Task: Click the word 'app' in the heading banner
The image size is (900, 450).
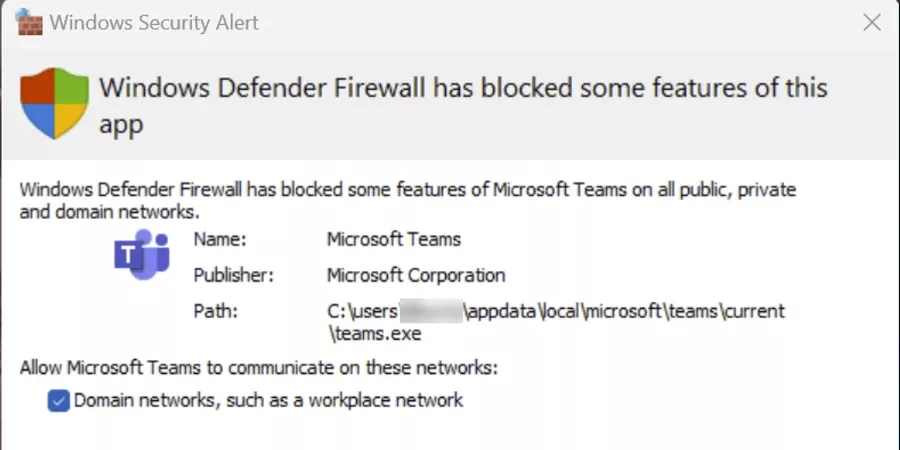Action: (x=122, y=124)
